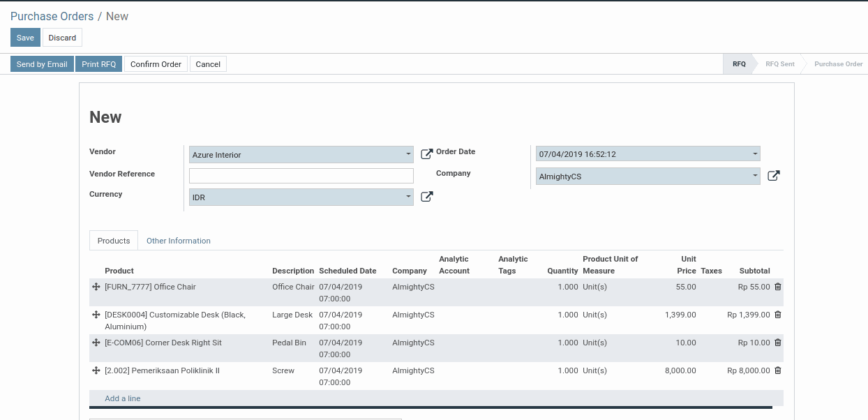Screen dimensions: 868x420
Task: Click drag handle of Corner Desk row
Action: [96, 343]
